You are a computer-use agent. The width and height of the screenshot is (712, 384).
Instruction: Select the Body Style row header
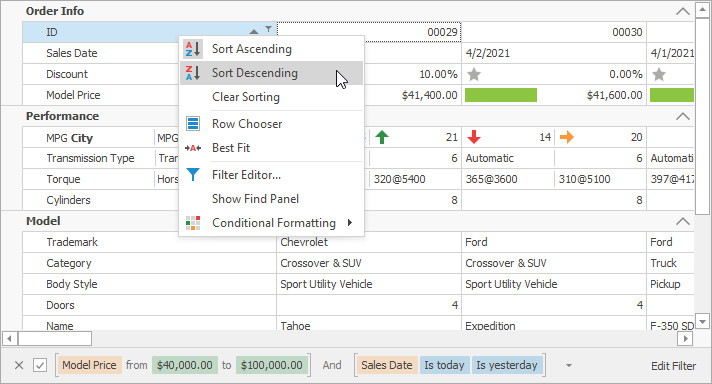coord(150,284)
